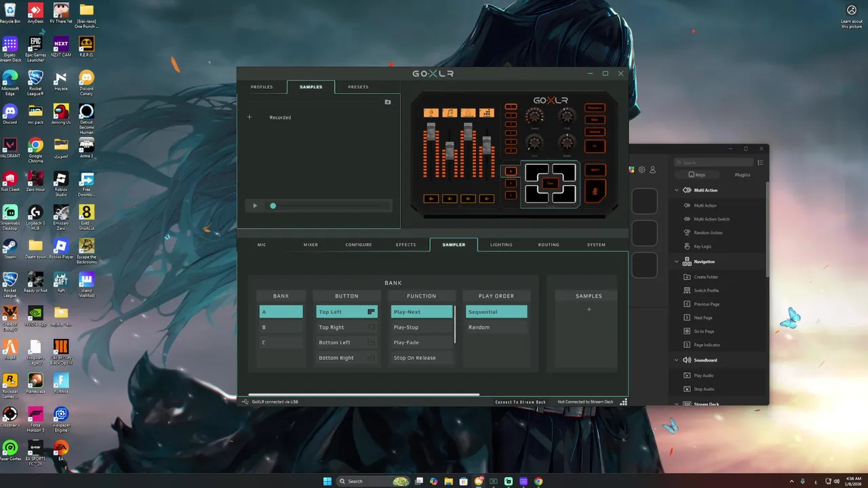Open Google Chrome desktop icon
This screenshot has width=868, height=488.
tap(35, 149)
